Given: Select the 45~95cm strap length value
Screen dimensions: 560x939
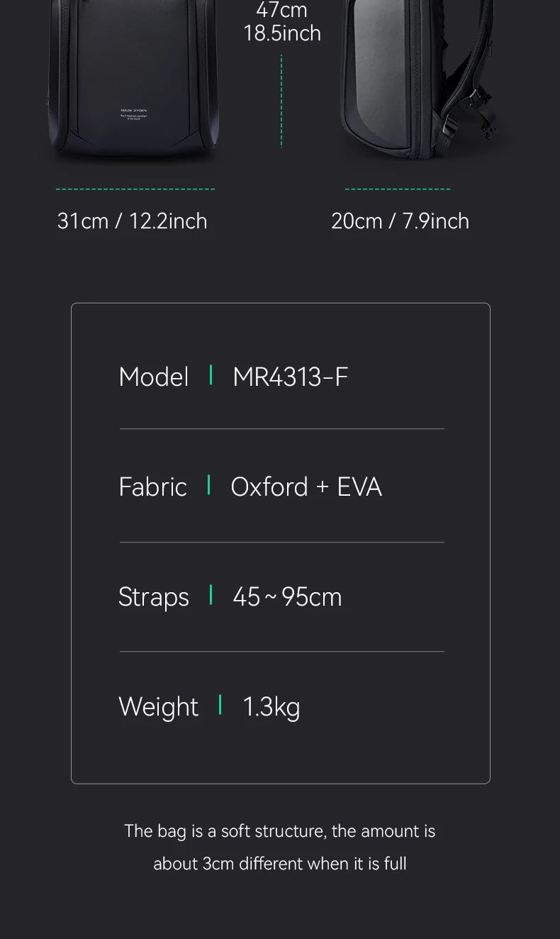Looking at the screenshot, I should 287,596.
